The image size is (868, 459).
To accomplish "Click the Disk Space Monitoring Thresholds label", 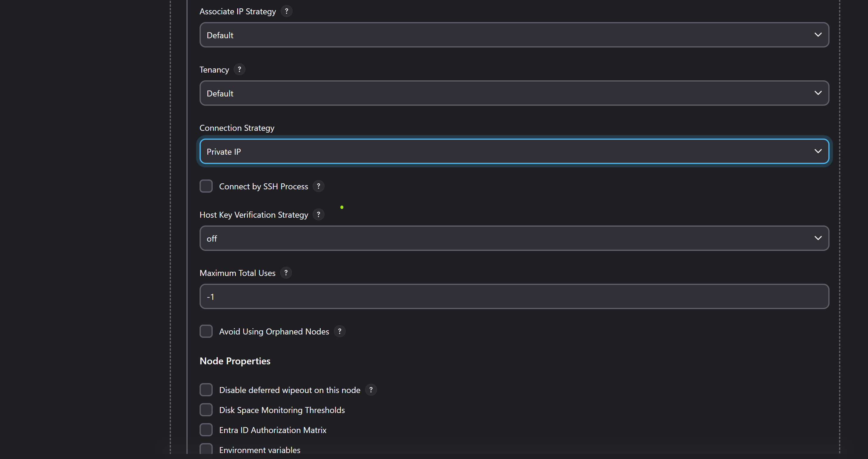I will tap(282, 410).
